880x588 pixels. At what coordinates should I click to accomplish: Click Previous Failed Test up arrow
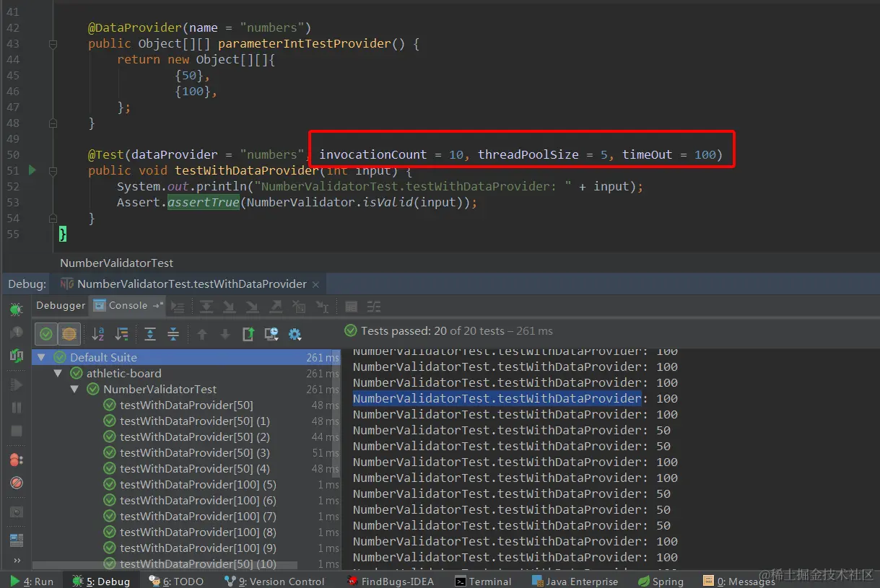coord(202,334)
